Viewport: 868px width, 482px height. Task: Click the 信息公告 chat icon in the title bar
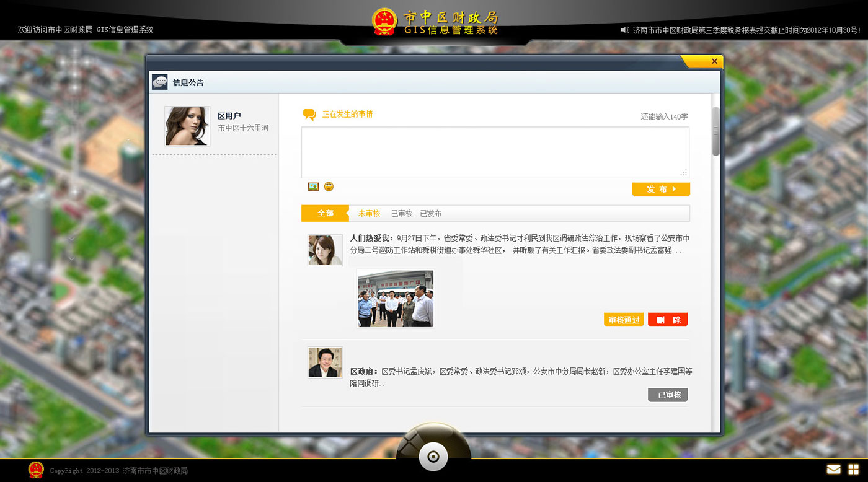click(159, 82)
